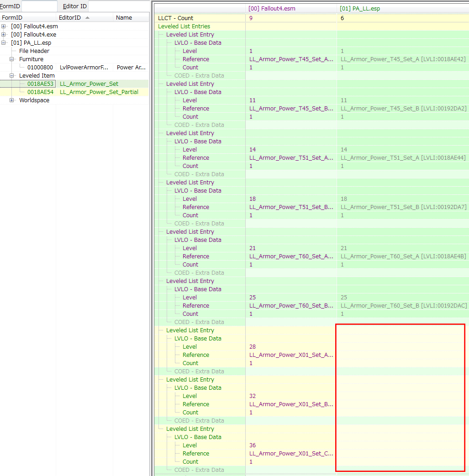Click the FormID filter input field
Viewport: 469px width, 476px height.
(x=39, y=6)
